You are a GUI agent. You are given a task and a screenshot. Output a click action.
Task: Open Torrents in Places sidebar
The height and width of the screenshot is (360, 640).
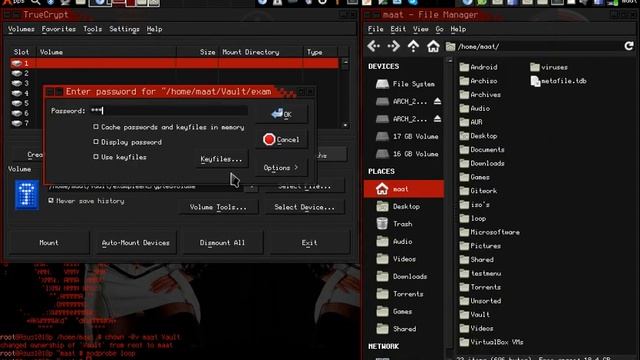click(400, 294)
